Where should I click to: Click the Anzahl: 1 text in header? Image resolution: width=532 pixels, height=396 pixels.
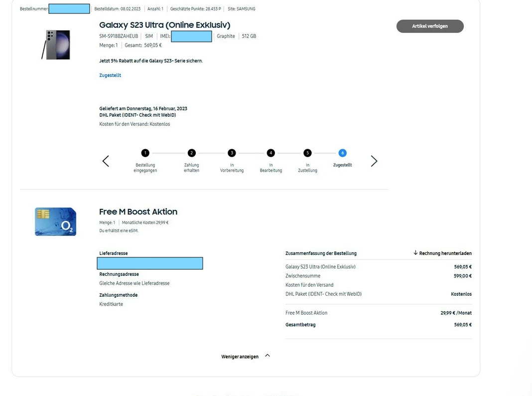[155, 9]
